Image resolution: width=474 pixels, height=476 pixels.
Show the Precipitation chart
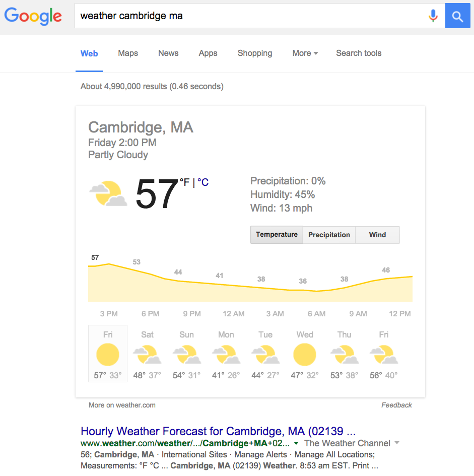point(329,235)
